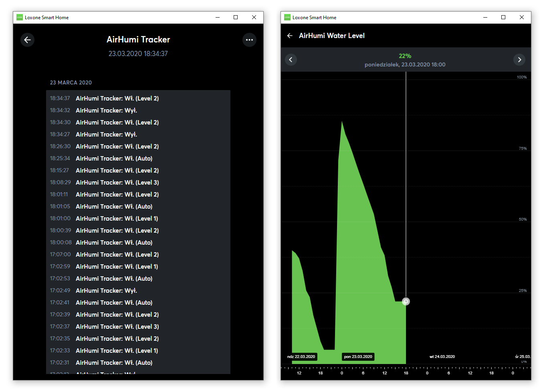Close the AirHumi Tracker window
The height and width of the screenshot is (392, 543).
(x=254, y=17)
